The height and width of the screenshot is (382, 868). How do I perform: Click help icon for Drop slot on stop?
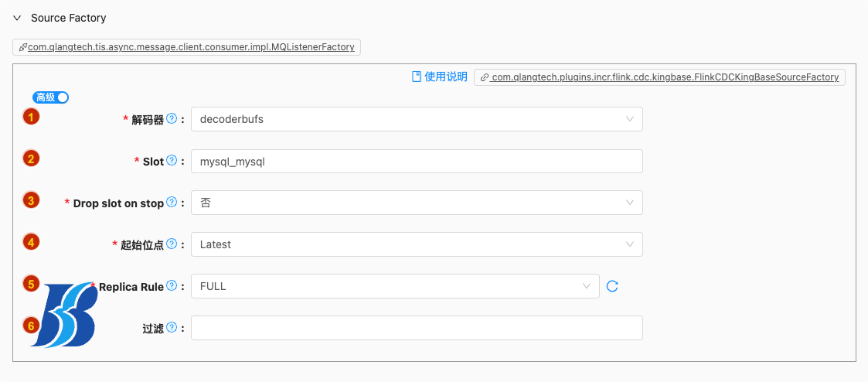172,203
